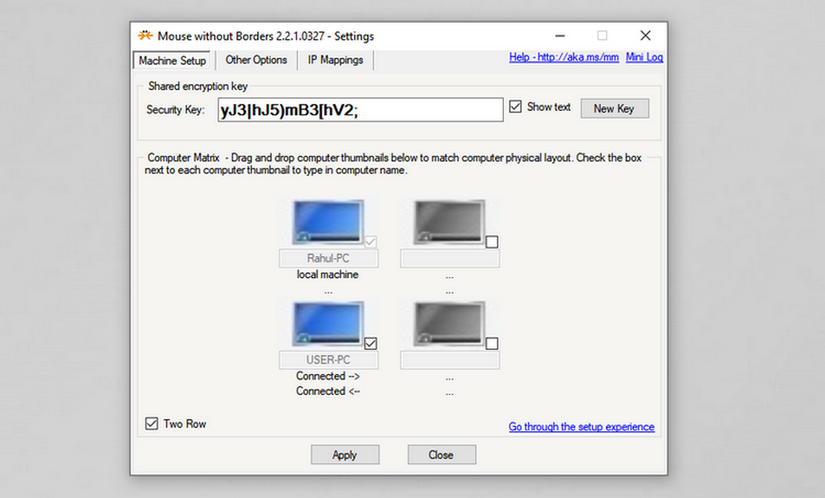Click into the Security Key field
This screenshot has width=825, height=498.
coord(360,110)
